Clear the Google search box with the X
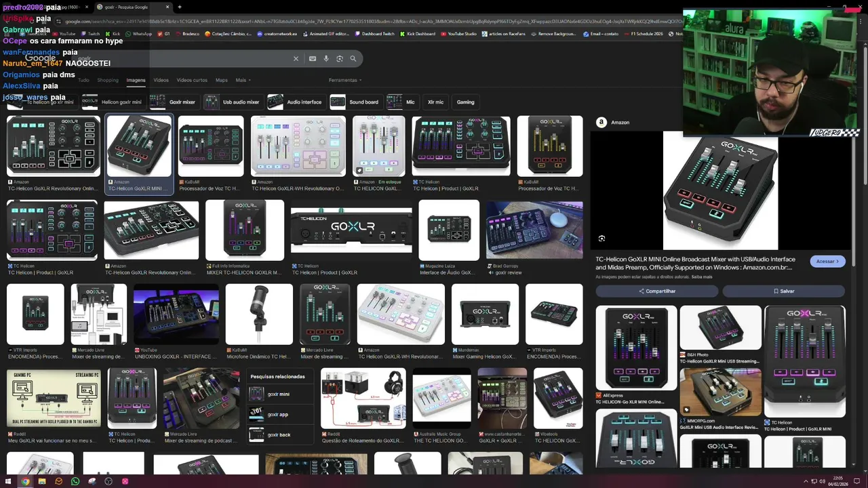Viewport: 868px width, 488px height. pos(296,59)
